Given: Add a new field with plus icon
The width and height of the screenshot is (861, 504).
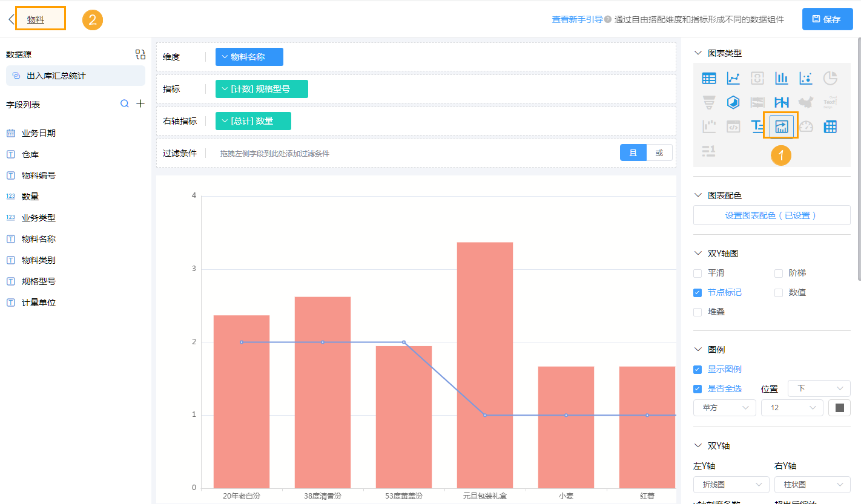Looking at the screenshot, I should [x=140, y=104].
